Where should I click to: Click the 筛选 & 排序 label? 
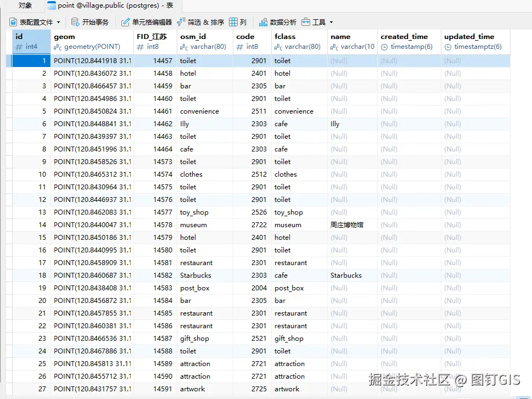coord(206,23)
